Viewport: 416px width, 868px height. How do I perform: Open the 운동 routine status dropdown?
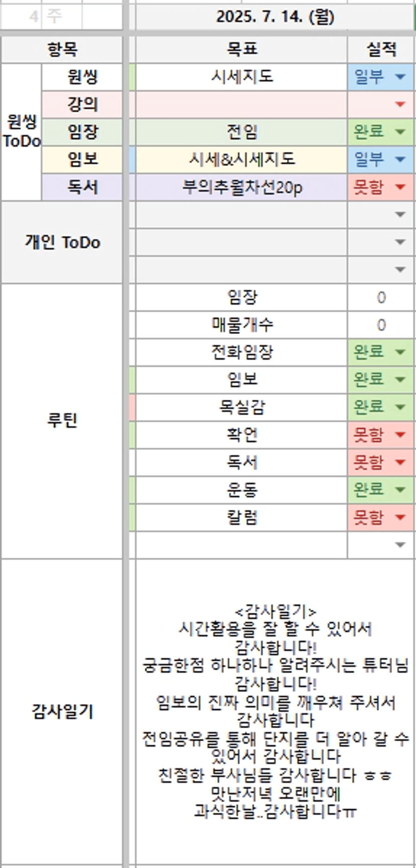point(400,489)
